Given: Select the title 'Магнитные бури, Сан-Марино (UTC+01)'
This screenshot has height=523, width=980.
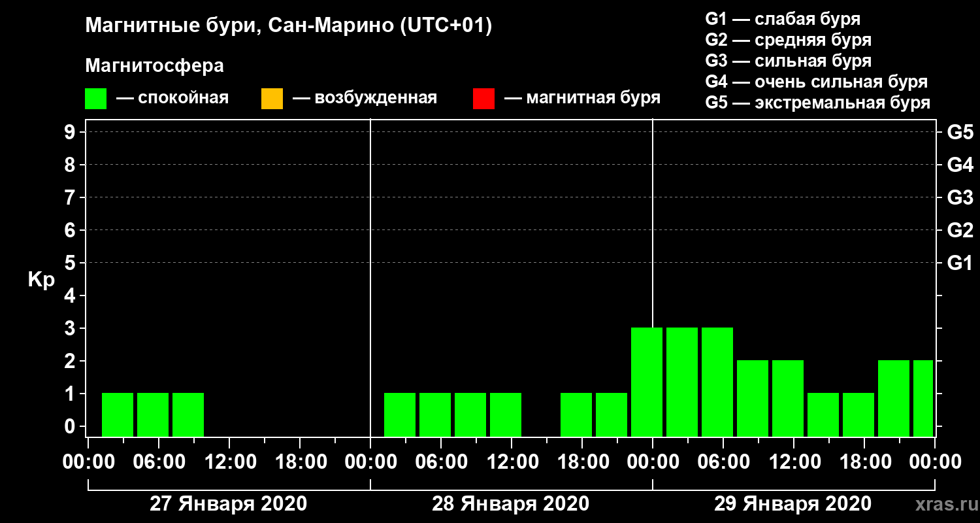Looking at the screenshot, I should coord(288,27).
